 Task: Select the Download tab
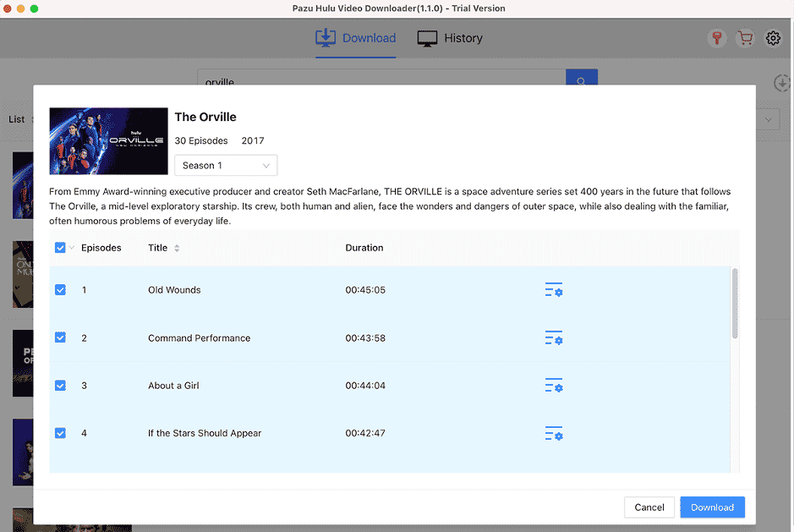click(355, 38)
